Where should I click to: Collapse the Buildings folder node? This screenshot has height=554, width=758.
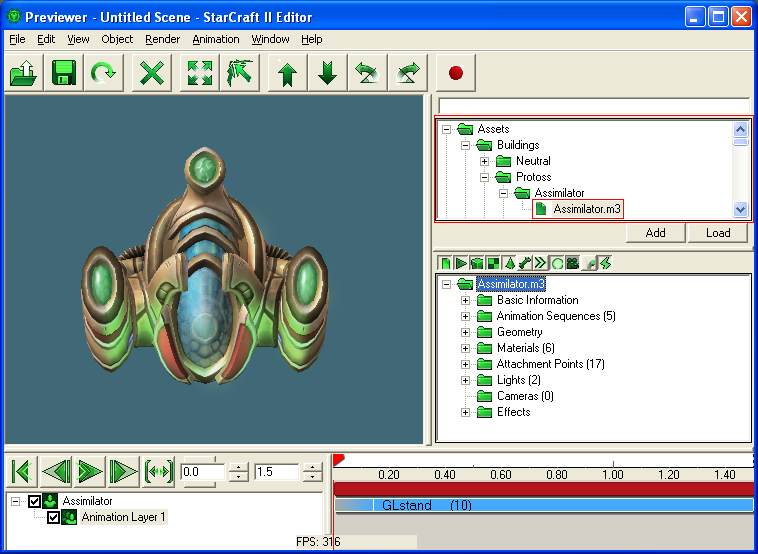(465, 145)
